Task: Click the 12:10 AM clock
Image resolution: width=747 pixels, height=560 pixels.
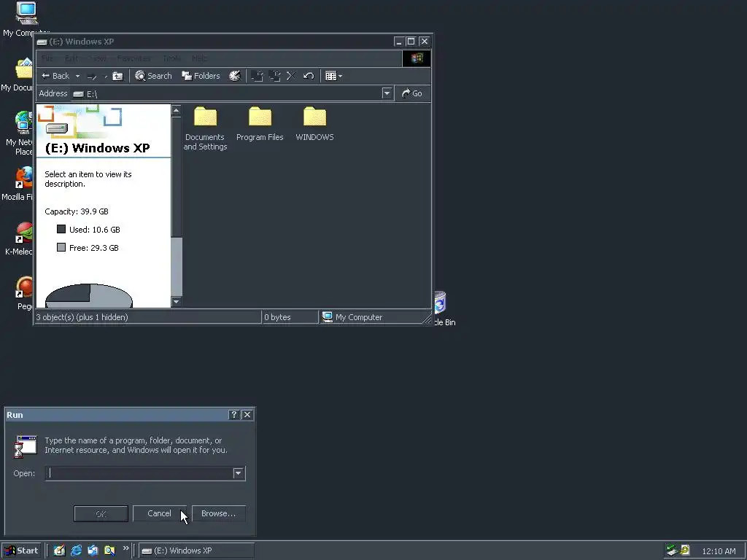Action: (x=719, y=551)
